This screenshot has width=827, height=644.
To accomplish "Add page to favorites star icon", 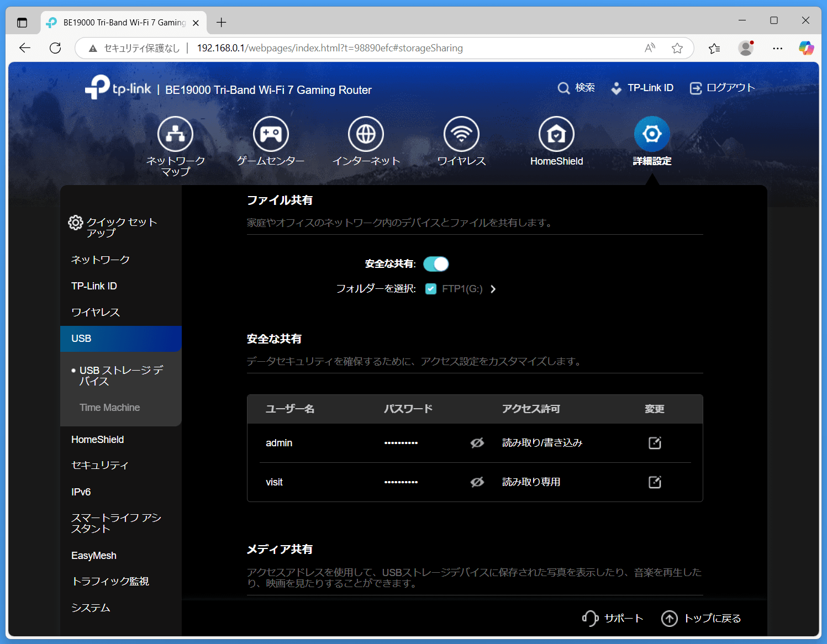I will pyautogui.click(x=677, y=48).
